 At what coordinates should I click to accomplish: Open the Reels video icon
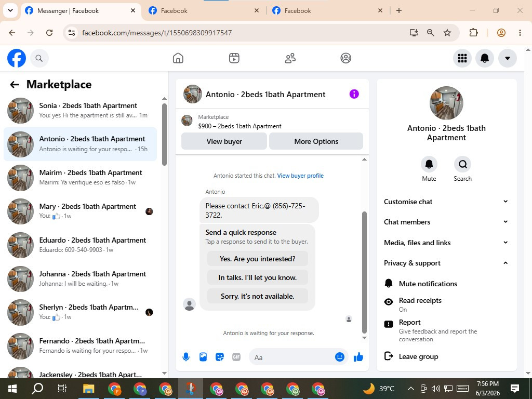coord(234,58)
